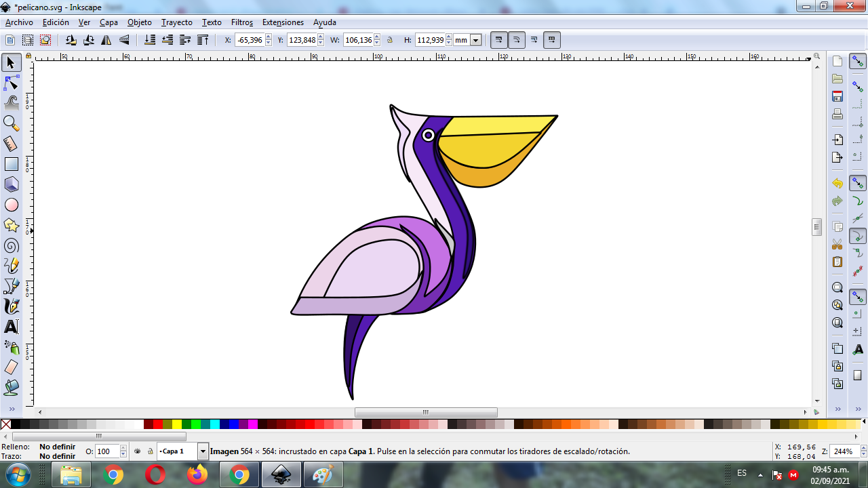Click Save document icon in command bar
868x488 pixels.
click(x=837, y=96)
